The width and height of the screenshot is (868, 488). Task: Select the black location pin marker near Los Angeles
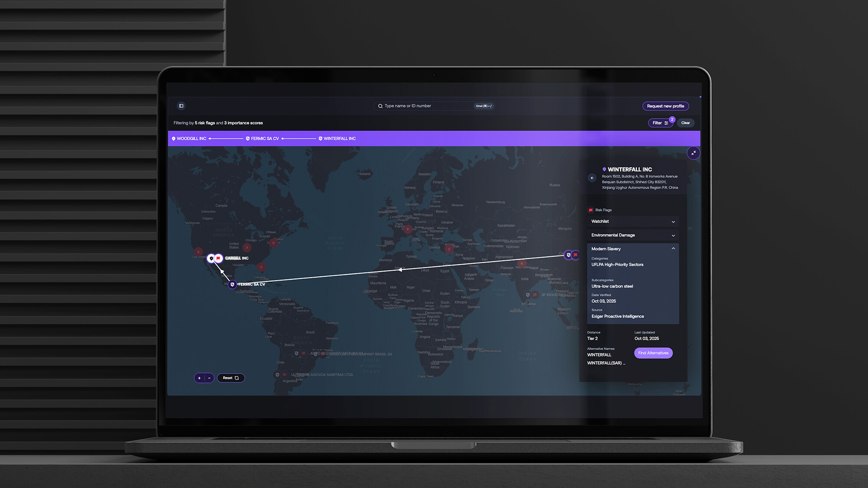[x=211, y=259]
